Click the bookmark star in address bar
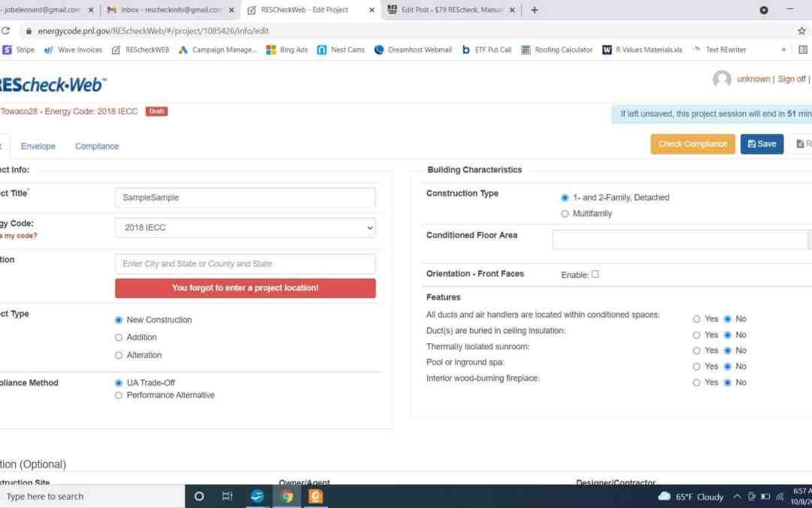This screenshot has height=508, width=812. click(x=801, y=31)
